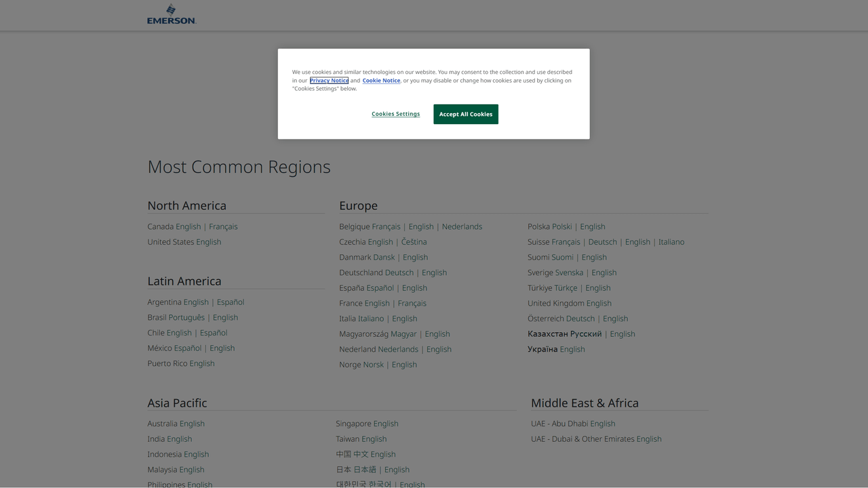Select Belgique Nederlands
The width and height of the screenshot is (868, 488).
point(462,227)
